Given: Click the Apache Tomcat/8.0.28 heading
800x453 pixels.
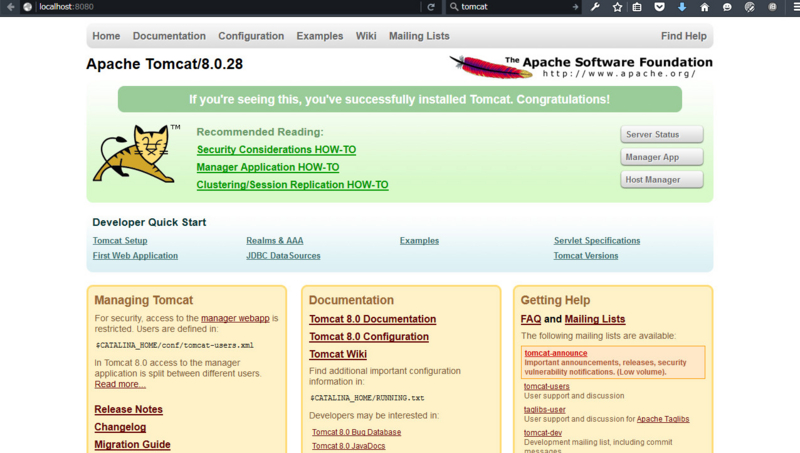Looking at the screenshot, I should tap(164, 64).
